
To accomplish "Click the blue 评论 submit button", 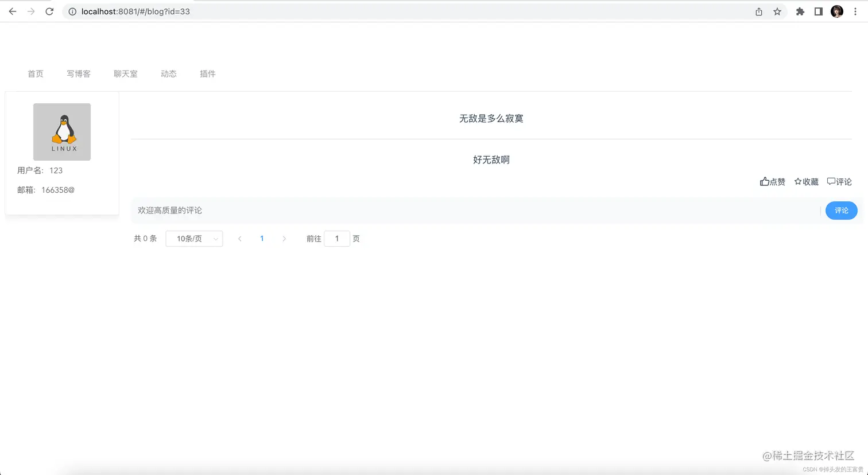I will (x=841, y=211).
